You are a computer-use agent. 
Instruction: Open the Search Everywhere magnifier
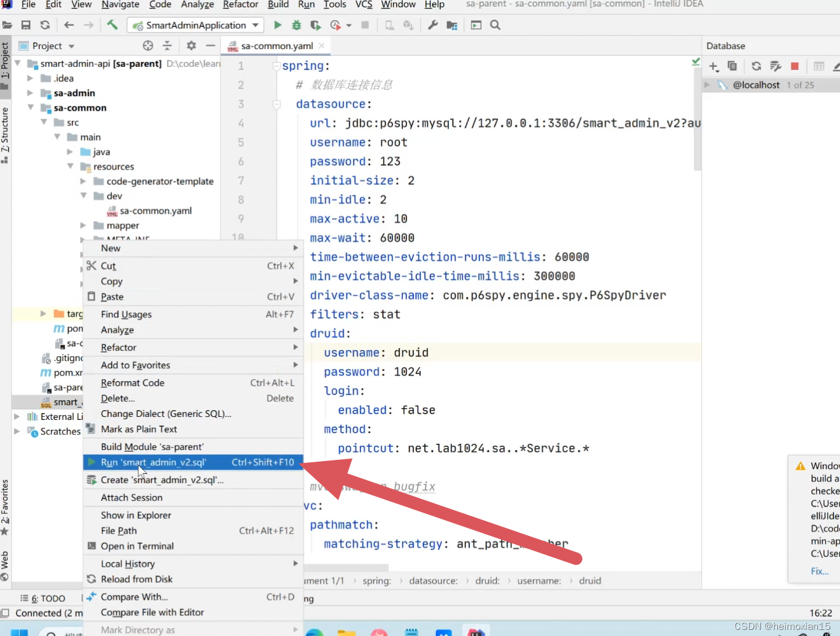coord(496,25)
